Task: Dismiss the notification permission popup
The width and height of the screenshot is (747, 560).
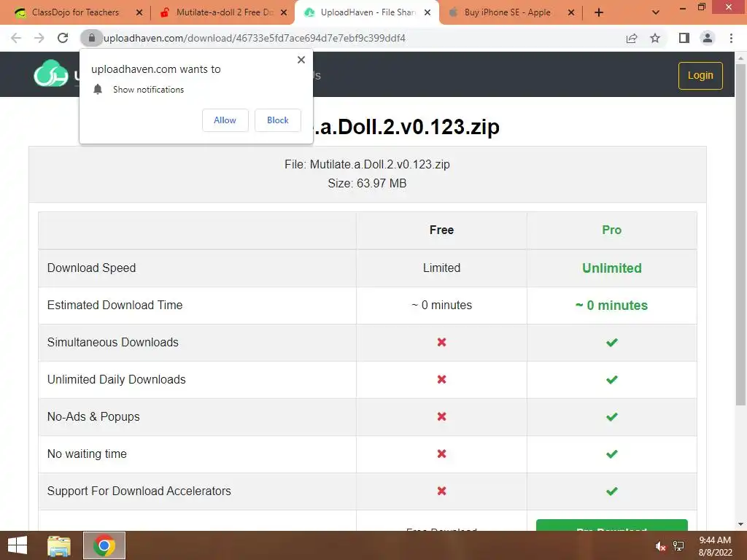Action: (301, 60)
